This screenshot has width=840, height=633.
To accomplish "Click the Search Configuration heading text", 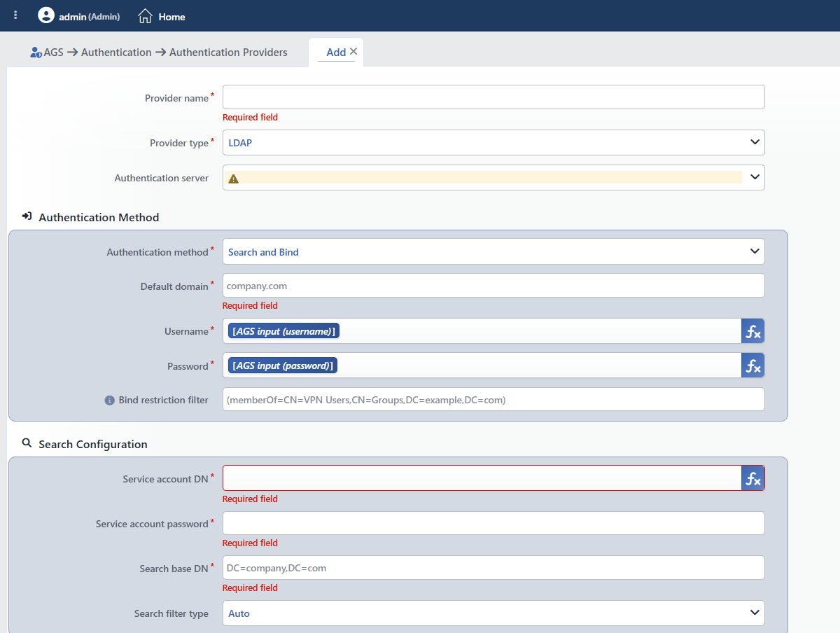I will pos(93,444).
